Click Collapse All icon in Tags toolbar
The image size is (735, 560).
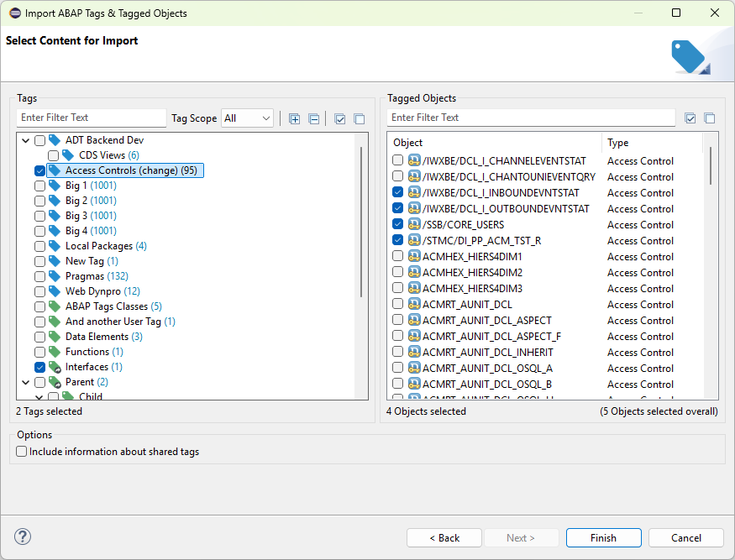(314, 119)
